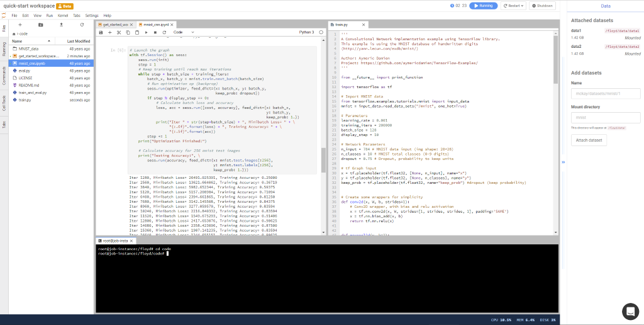Click the new launcher plus icon in file browser
This screenshot has width=644, height=325.
click(20, 25)
